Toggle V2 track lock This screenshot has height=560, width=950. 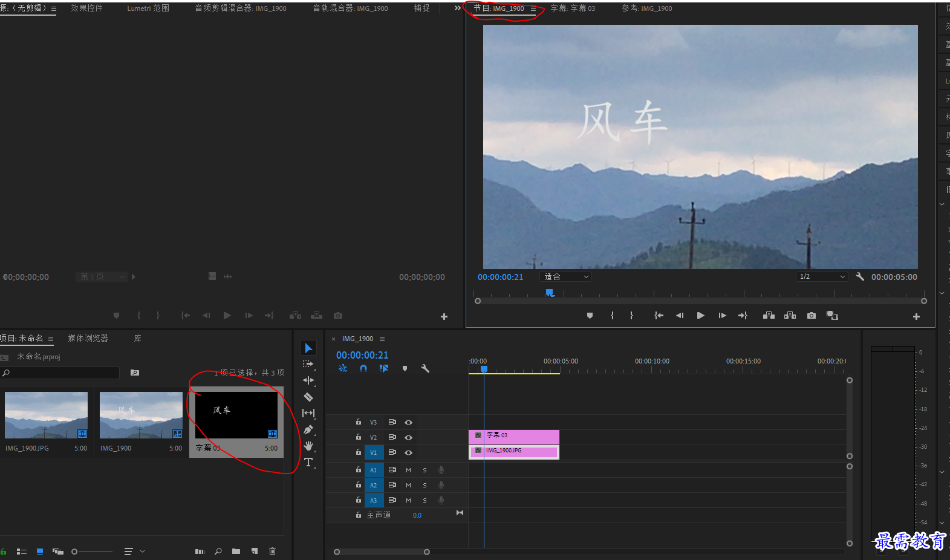pos(359,437)
